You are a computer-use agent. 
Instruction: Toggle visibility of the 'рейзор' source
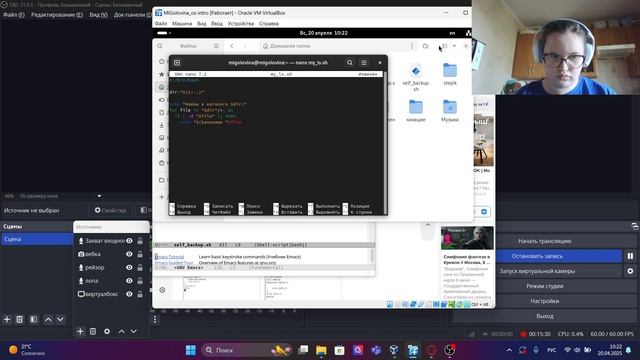click(129, 267)
